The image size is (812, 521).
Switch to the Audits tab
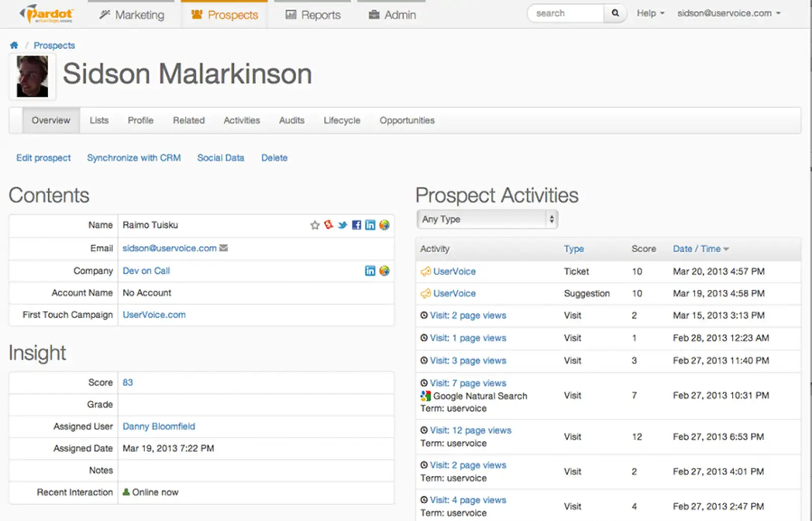click(x=292, y=120)
